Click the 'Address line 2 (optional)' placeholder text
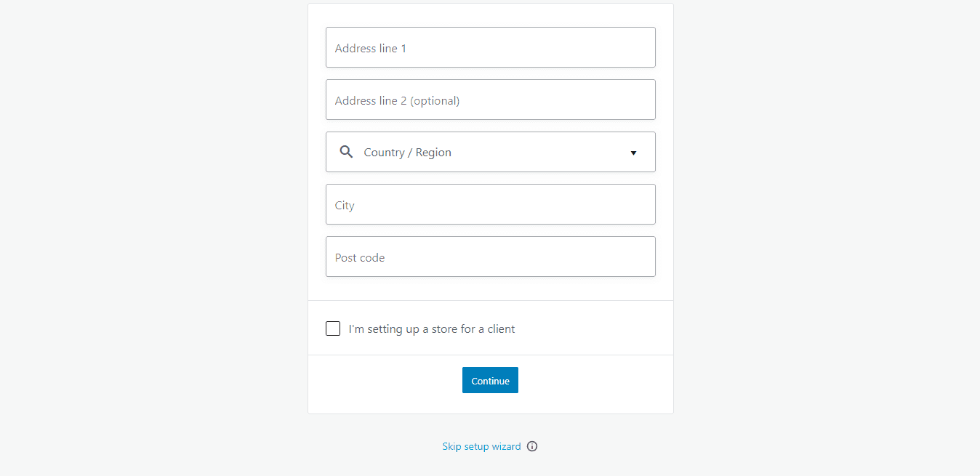The width and height of the screenshot is (980, 476). (x=397, y=101)
